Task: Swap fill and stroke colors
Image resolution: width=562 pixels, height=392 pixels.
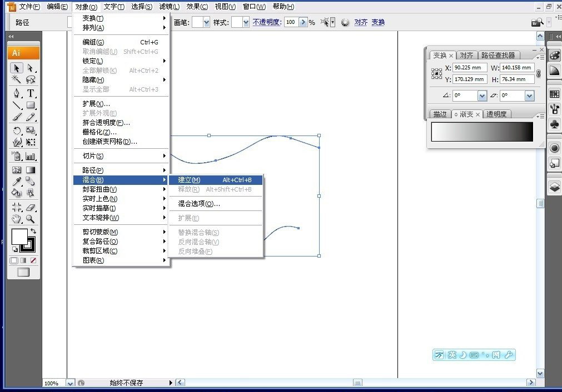Action: click(x=32, y=230)
